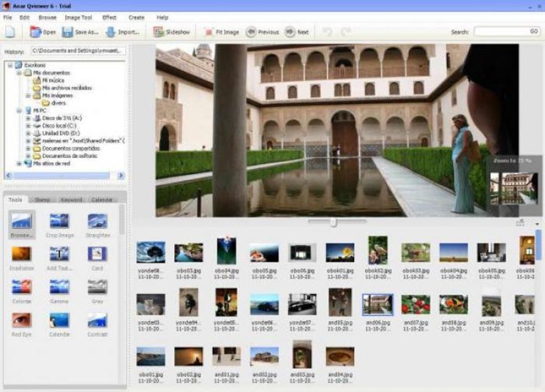Select the Gray tool
Image resolution: width=545 pixels, height=392 pixels.
[x=97, y=291]
